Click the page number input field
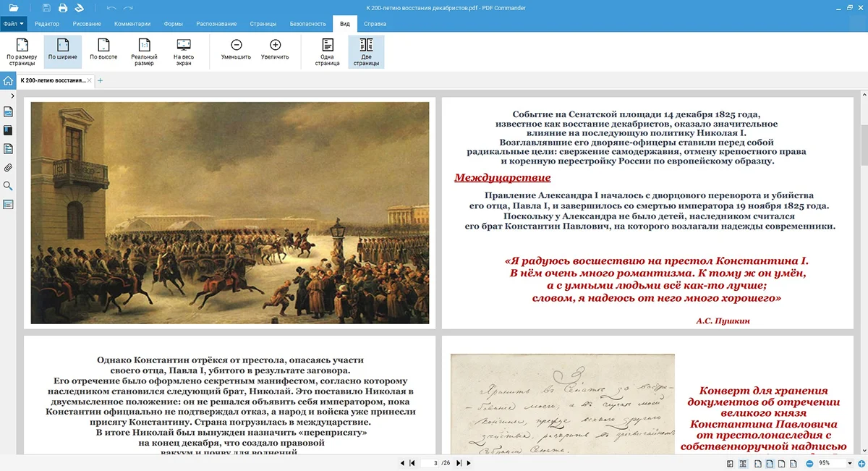The width and height of the screenshot is (868, 471). pyautogui.click(x=433, y=463)
